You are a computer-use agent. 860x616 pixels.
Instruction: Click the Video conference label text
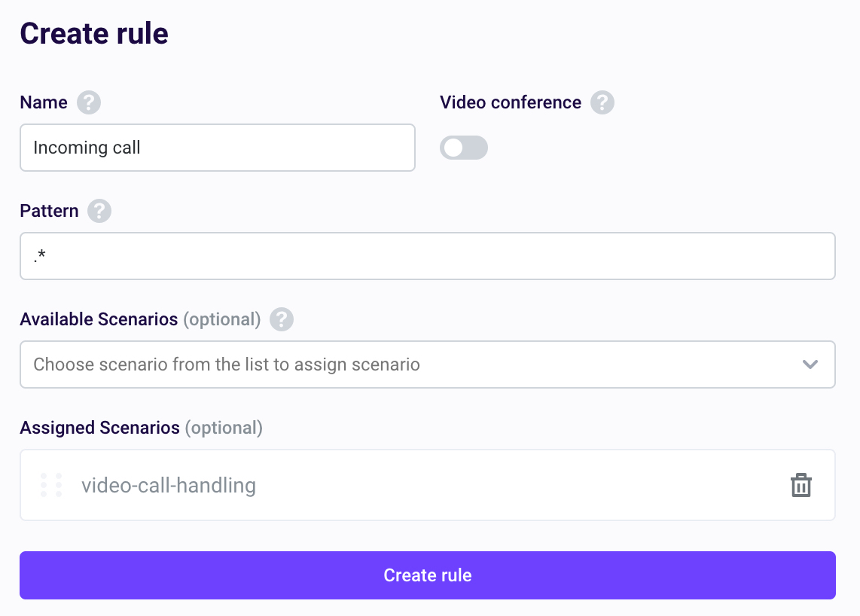[x=510, y=102]
